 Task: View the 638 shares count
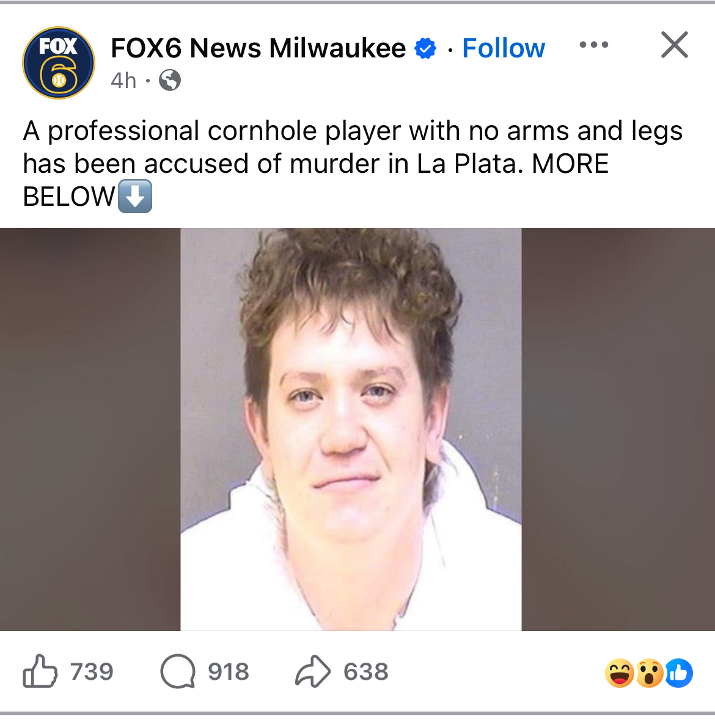(366, 672)
